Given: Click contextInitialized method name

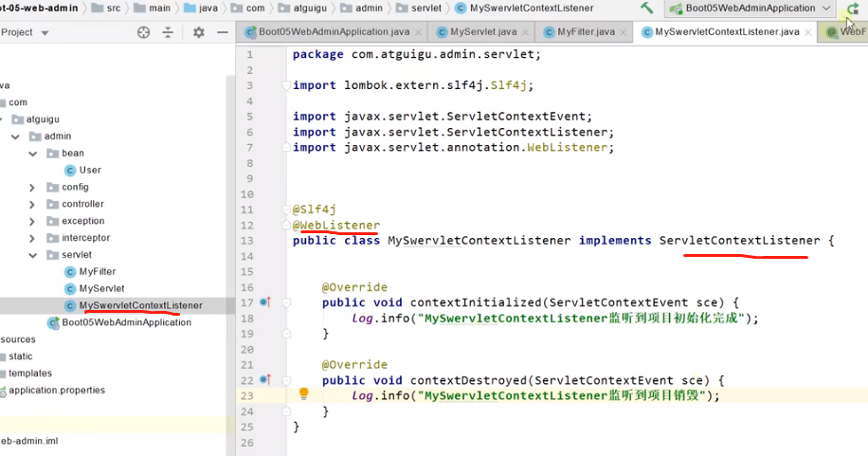Looking at the screenshot, I should pyautogui.click(x=476, y=302).
